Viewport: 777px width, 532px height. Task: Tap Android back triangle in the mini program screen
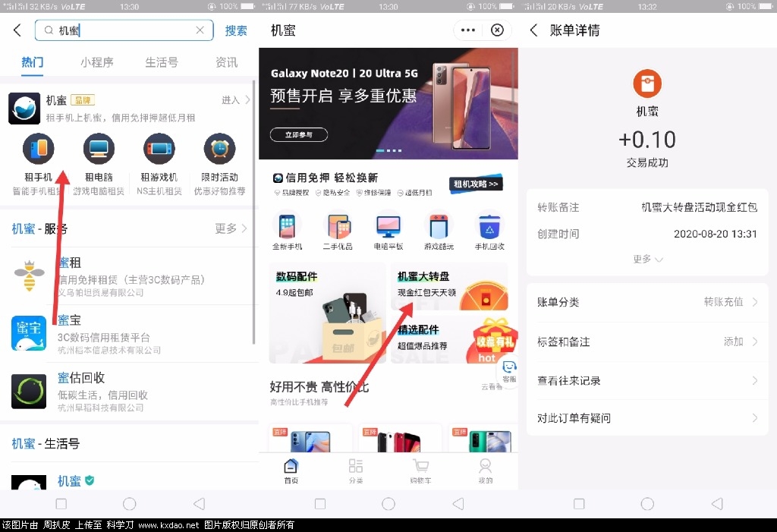[x=458, y=504]
